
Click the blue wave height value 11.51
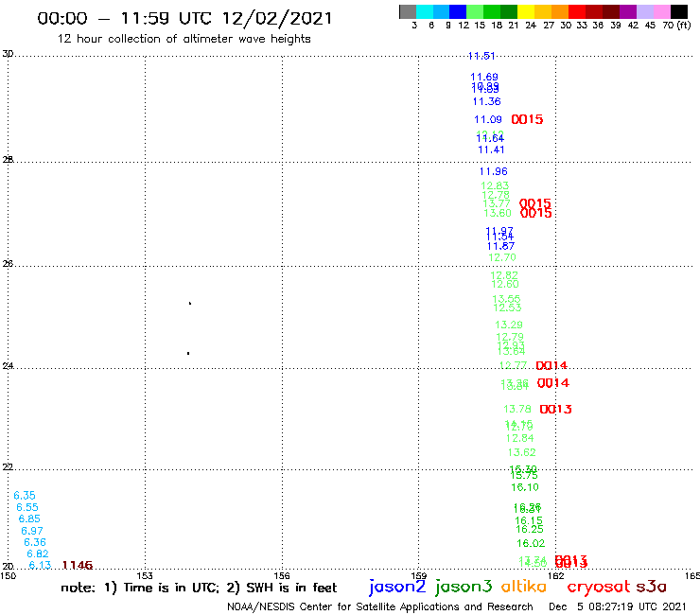point(481,56)
